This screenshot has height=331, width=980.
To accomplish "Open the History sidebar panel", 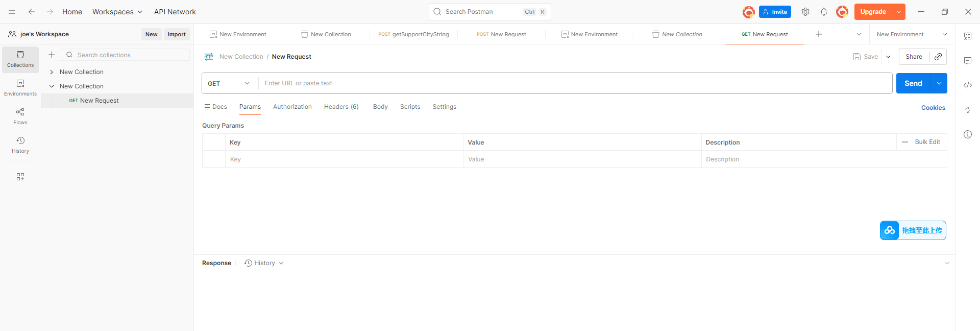I will click(20, 145).
